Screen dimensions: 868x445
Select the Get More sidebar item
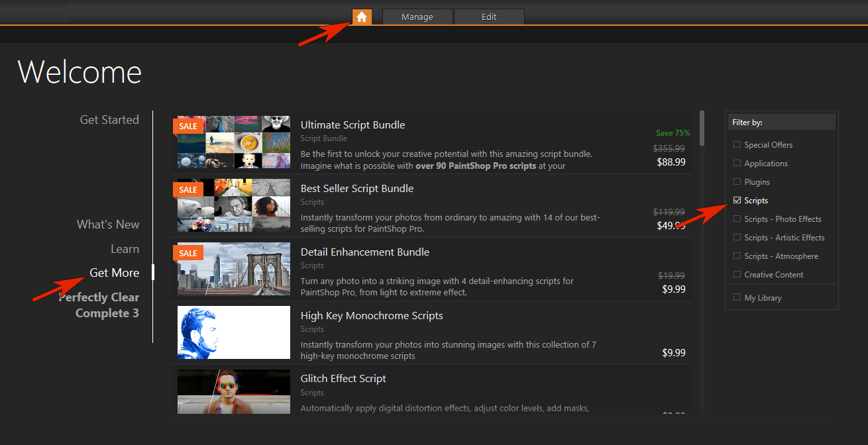(115, 273)
